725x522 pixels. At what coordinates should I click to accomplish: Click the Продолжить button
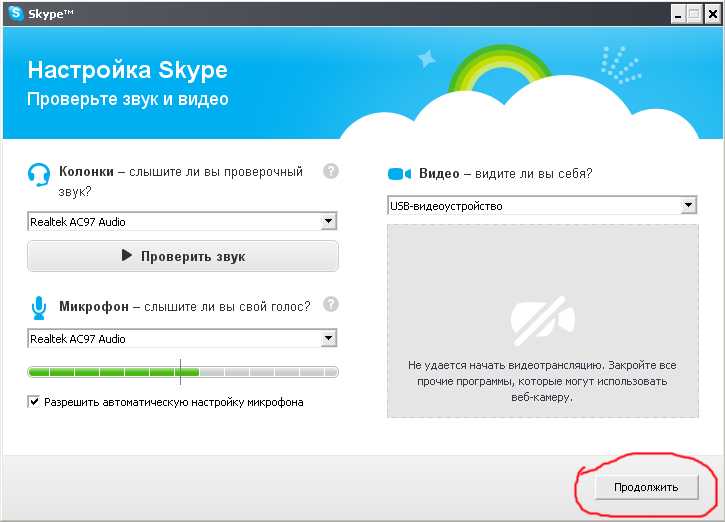(x=646, y=487)
